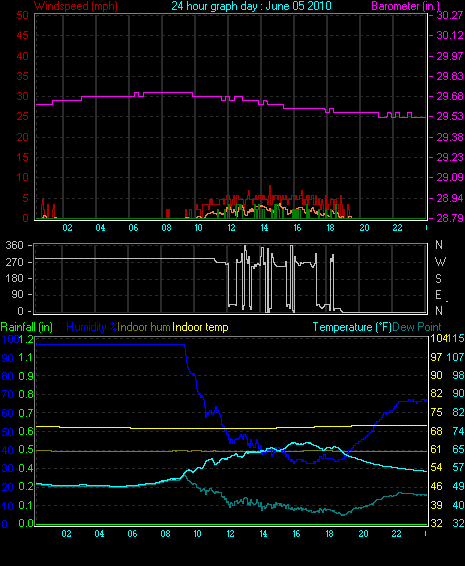
Task: Select green rainfall axis value 0.9
Action: tap(26, 376)
